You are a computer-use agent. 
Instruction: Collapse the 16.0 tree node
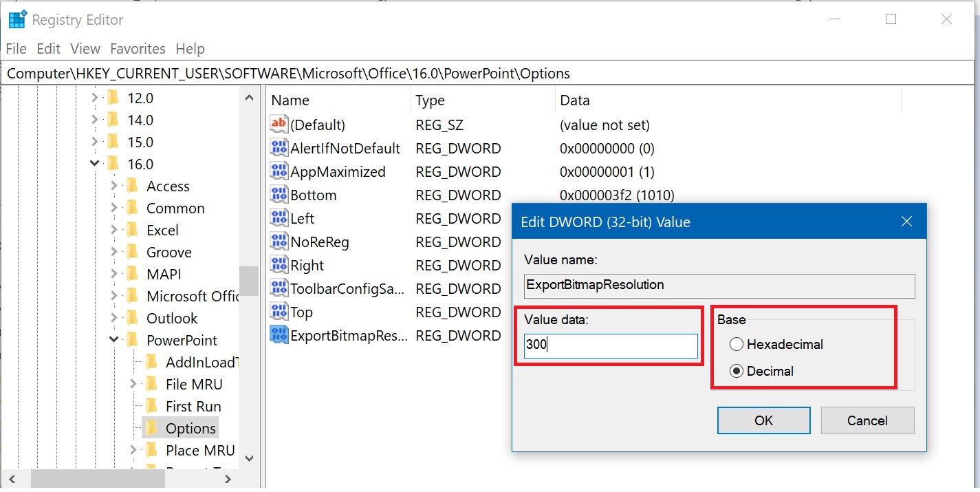pos(95,164)
